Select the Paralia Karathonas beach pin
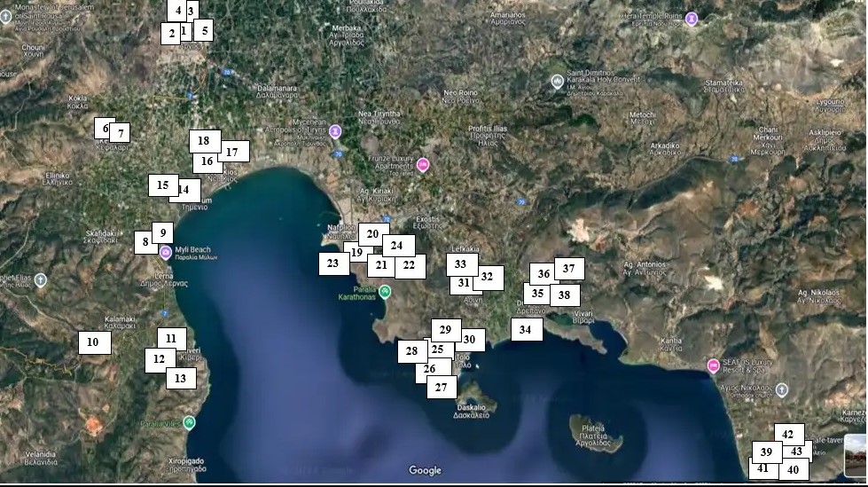 pyautogui.click(x=385, y=291)
